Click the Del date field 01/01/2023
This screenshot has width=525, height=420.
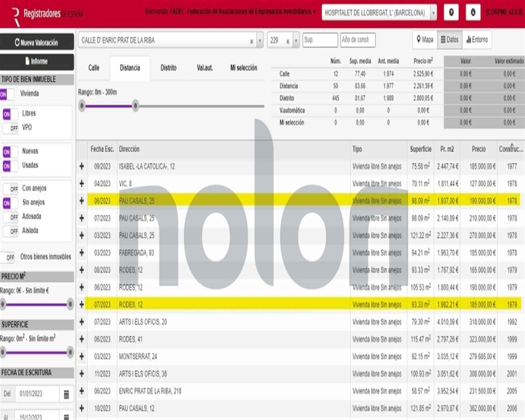pyautogui.click(x=38, y=394)
